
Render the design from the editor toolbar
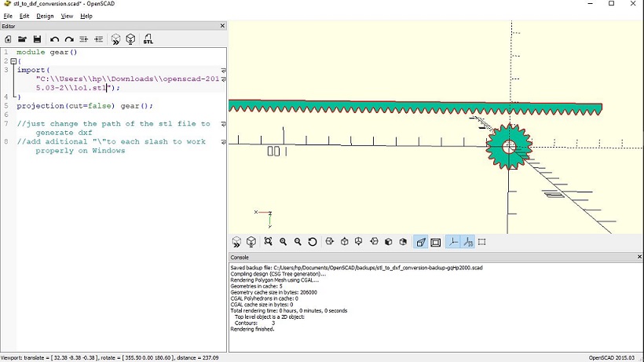click(x=130, y=39)
